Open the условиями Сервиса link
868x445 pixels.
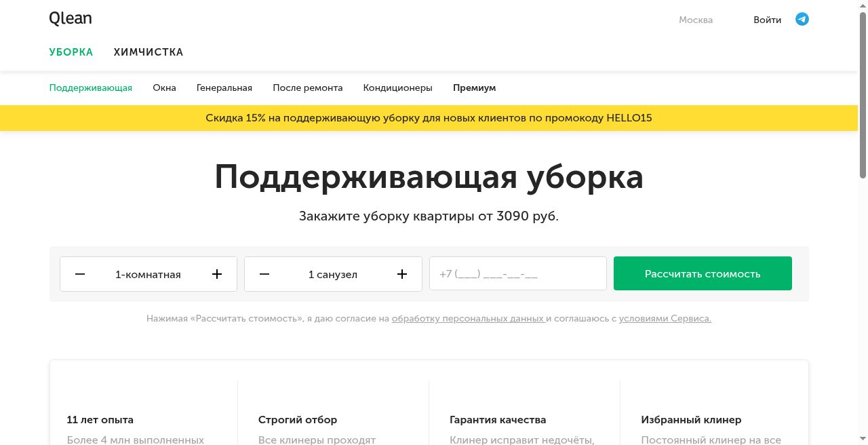click(665, 318)
